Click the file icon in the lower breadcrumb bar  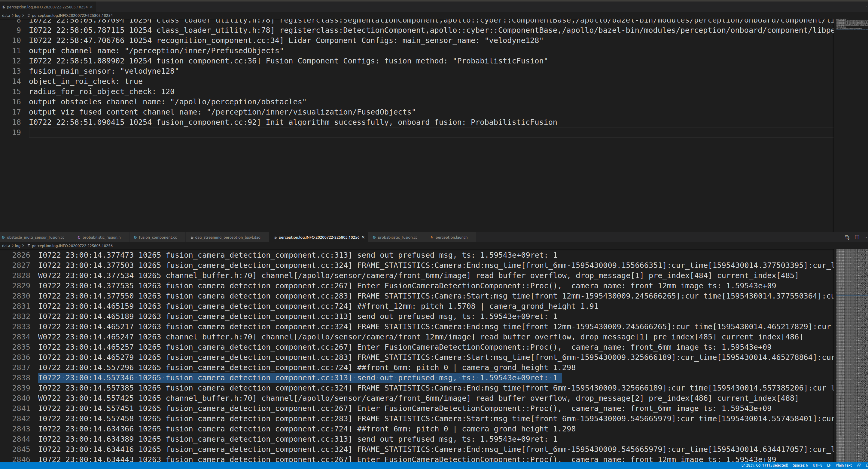[28, 245]
